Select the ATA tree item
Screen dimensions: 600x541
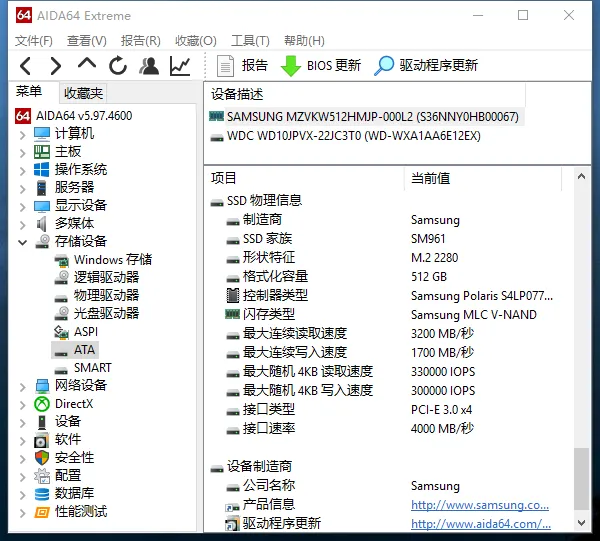[x=75, y=350]
